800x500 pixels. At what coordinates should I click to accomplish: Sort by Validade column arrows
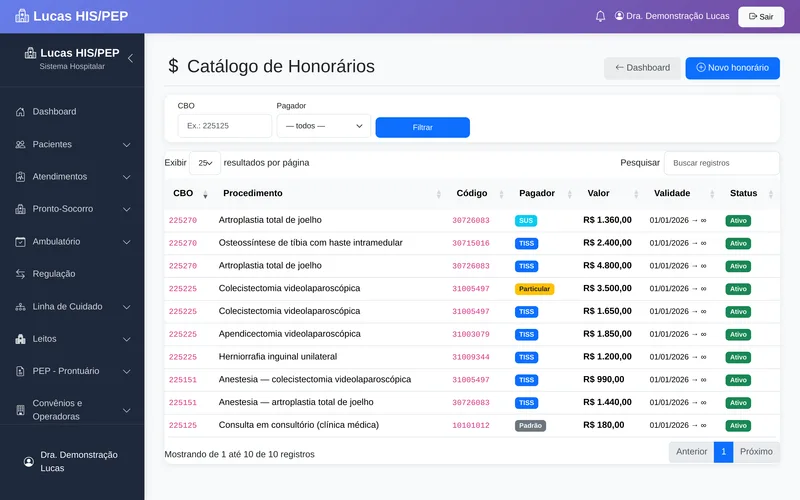(712, 194)
